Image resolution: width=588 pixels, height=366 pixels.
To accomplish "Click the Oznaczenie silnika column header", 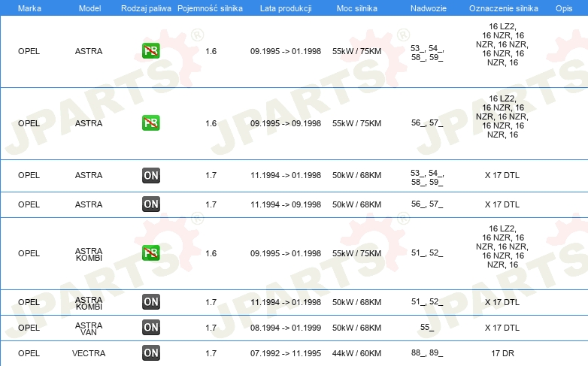I will click(x=503, y=8).
